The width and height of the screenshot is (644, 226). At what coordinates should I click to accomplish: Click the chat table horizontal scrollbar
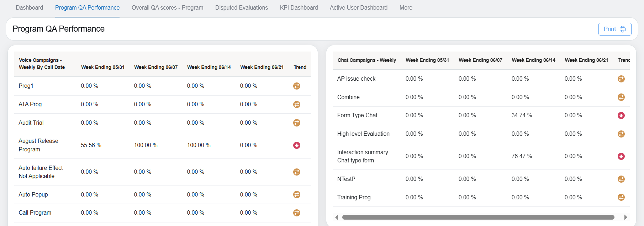(x=478, y=217)
